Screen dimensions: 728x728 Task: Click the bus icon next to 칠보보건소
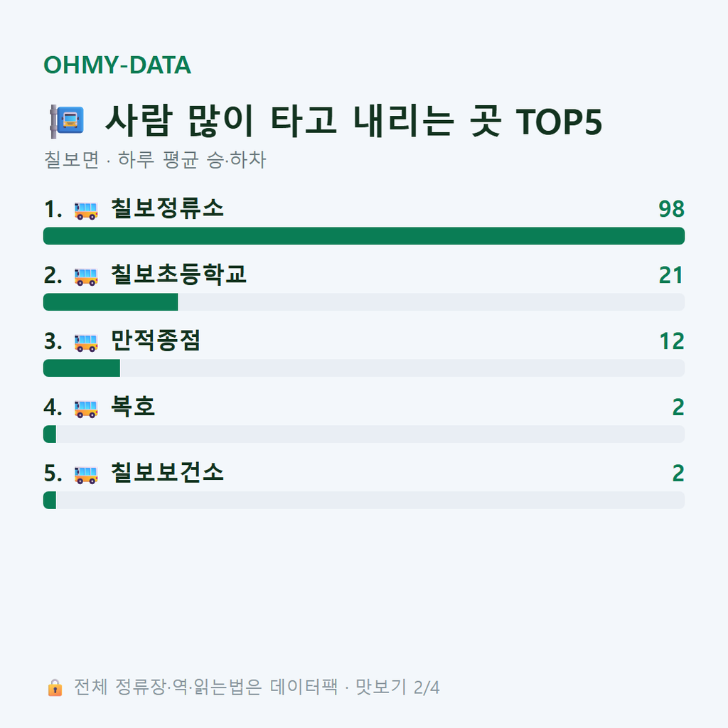(x=86, y=474)
